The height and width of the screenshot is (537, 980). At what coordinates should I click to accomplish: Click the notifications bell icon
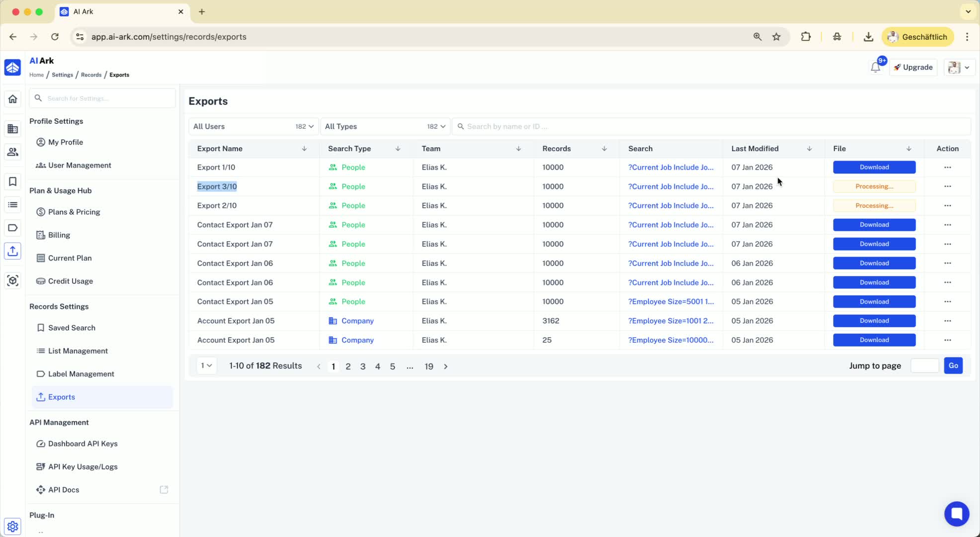click(875, 68)
